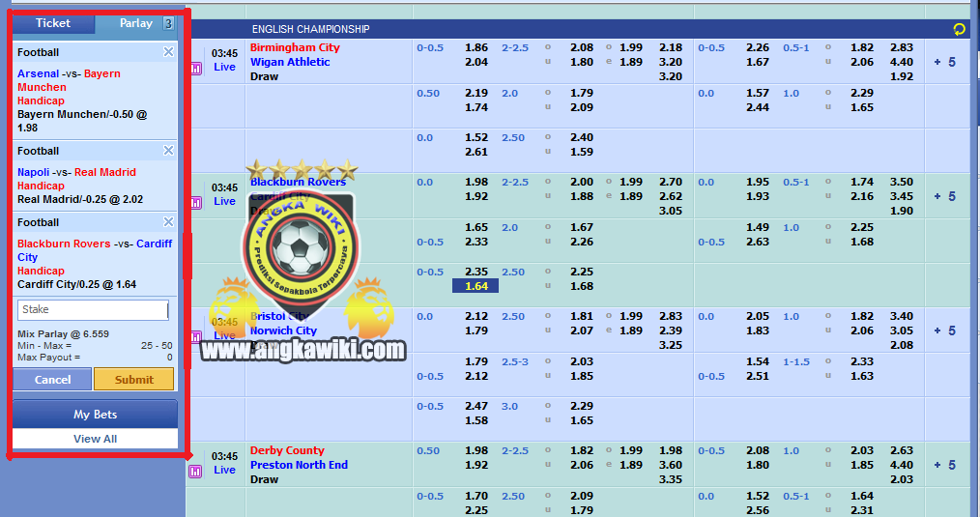The height and width of the screenshot is (517, 980).
Task: Select Birmingham City team name
Action: (x=295, y=47)
